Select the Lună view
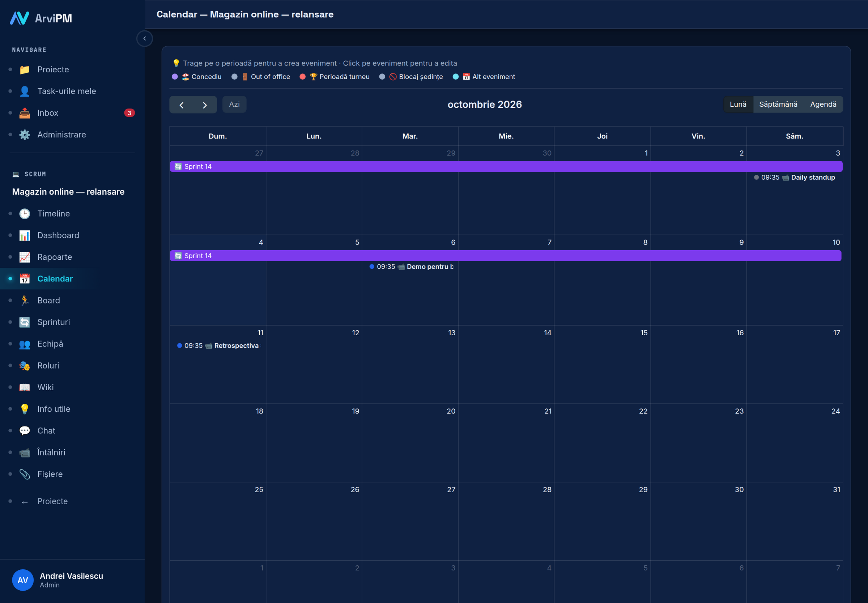The height and width of the screenshot is (603, 868). (x=738, y=104)
